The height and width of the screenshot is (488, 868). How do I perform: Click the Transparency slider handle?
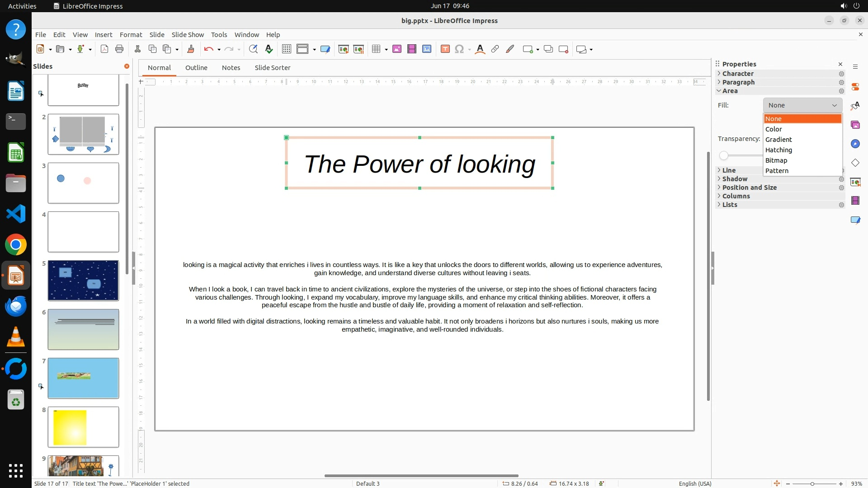pos(724,156)
